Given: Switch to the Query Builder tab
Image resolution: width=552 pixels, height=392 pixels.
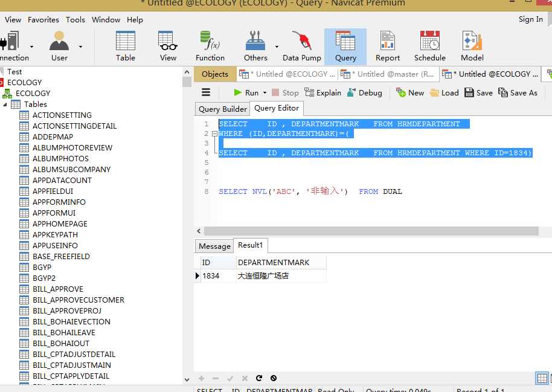Looking at the screenshot, I should [222, 109].
